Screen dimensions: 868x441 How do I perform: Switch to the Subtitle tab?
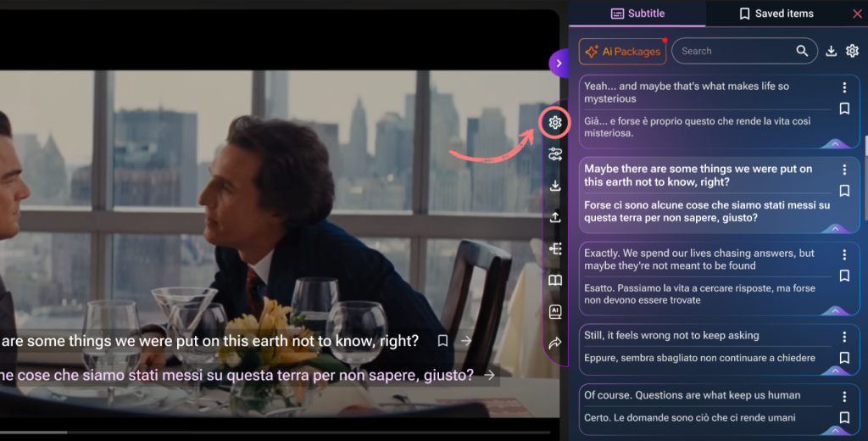click(637, 14)
